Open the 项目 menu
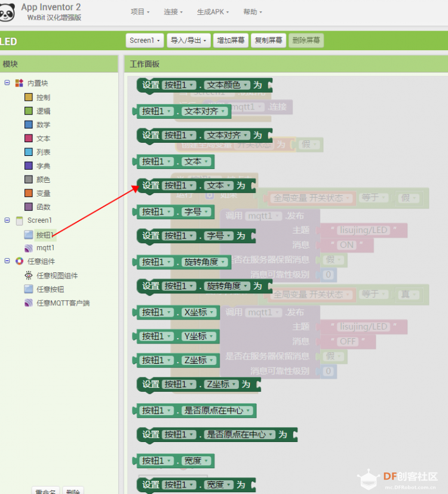Image resolution: width=448 pixels, height=494 pixels. click(140, 12)
